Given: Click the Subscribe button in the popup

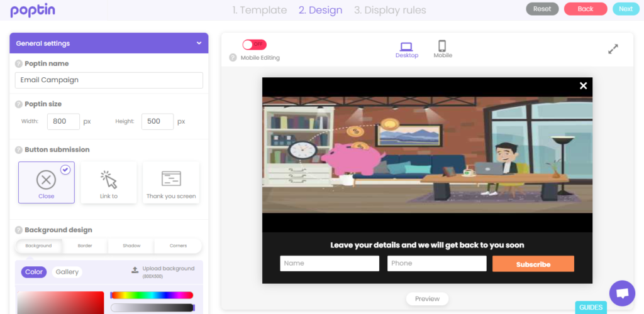Looking at the screenshot, I should click(x=533, y=264).
